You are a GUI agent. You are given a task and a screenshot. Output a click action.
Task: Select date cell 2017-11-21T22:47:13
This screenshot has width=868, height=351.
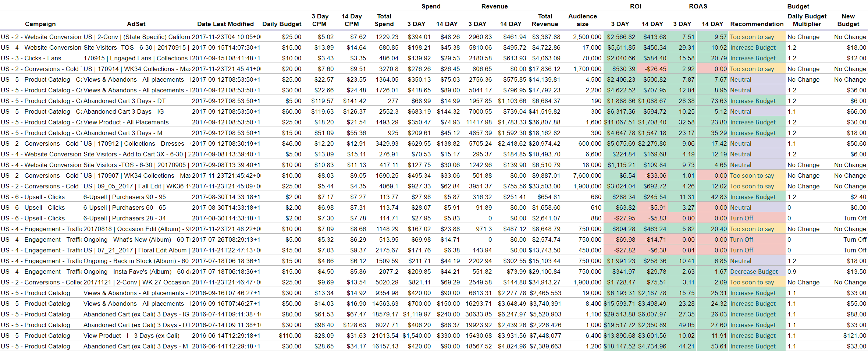[x=226, y=250]
